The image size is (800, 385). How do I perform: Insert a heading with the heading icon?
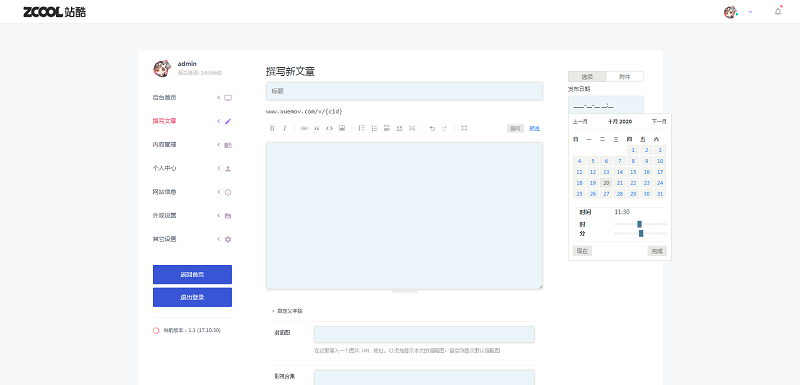coord(387,128)
